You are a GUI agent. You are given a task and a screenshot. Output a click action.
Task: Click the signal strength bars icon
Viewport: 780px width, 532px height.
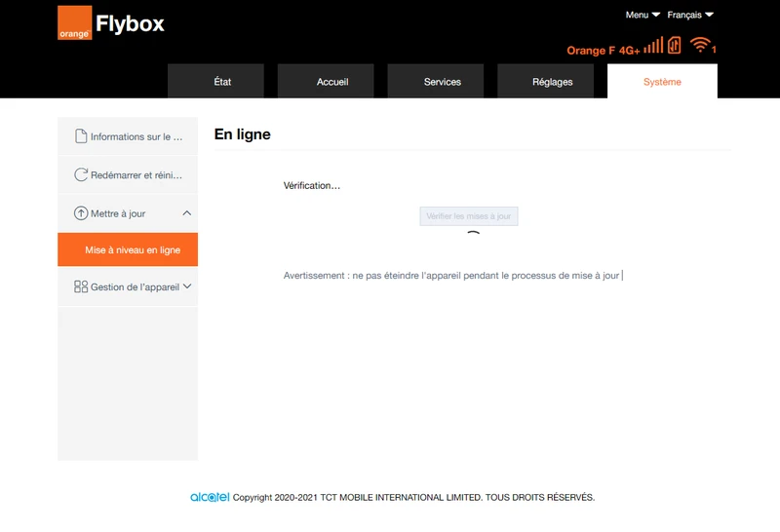[653, 45]
